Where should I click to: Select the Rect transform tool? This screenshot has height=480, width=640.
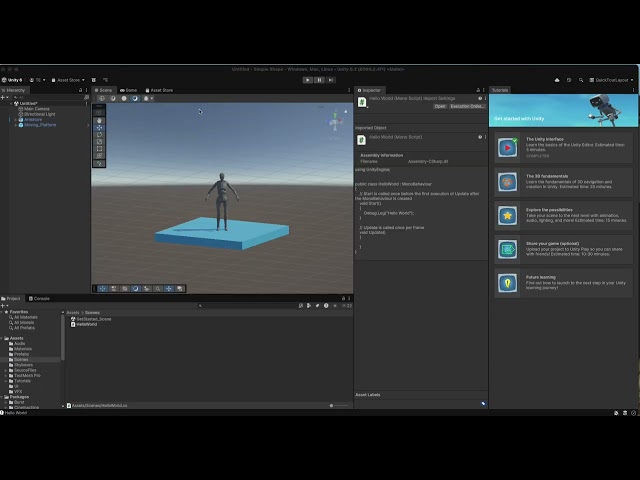coord(99,149)
